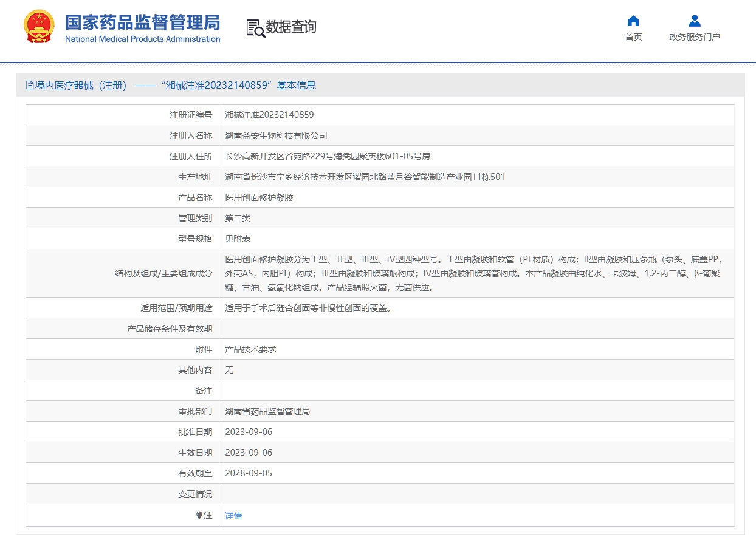756x545 pixels.
Task: Click the 产品名称 row label
Action: point(195,197)
